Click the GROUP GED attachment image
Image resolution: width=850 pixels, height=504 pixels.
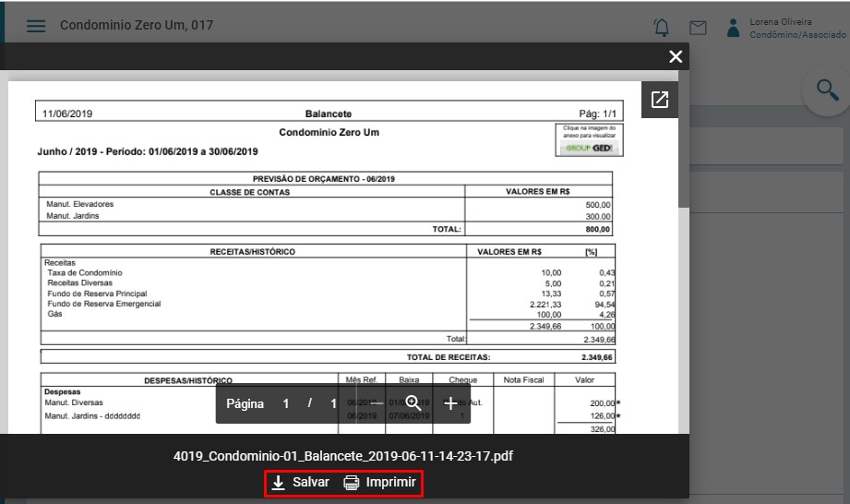[x=589, y=140]
